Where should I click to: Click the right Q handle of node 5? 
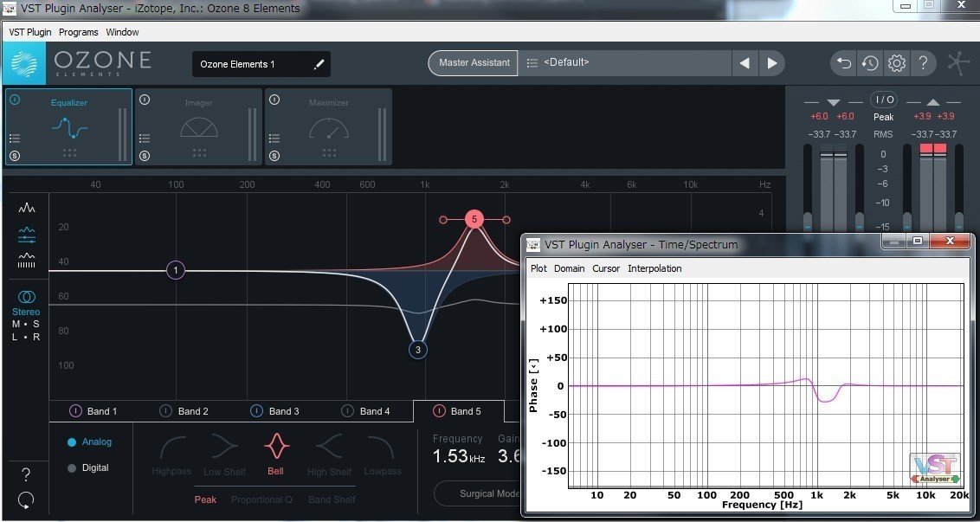[x=506, y=219]
